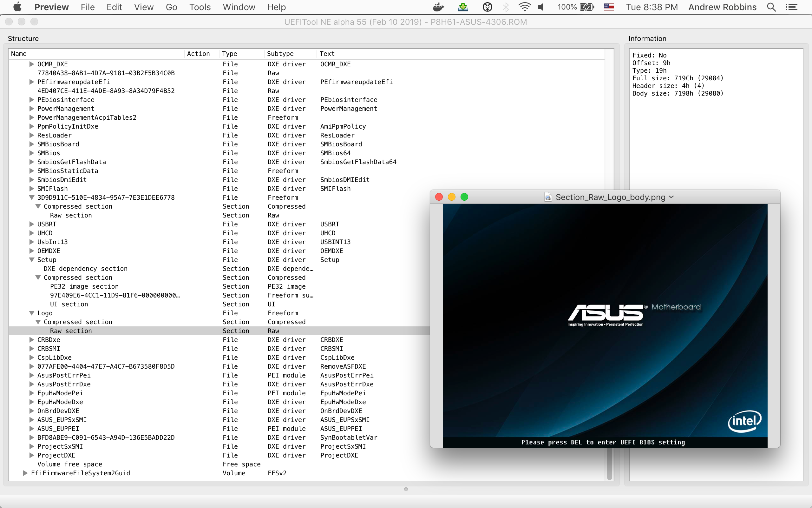Click the circular menu bar icon beside Bluetooth

(x=487, y=7)
